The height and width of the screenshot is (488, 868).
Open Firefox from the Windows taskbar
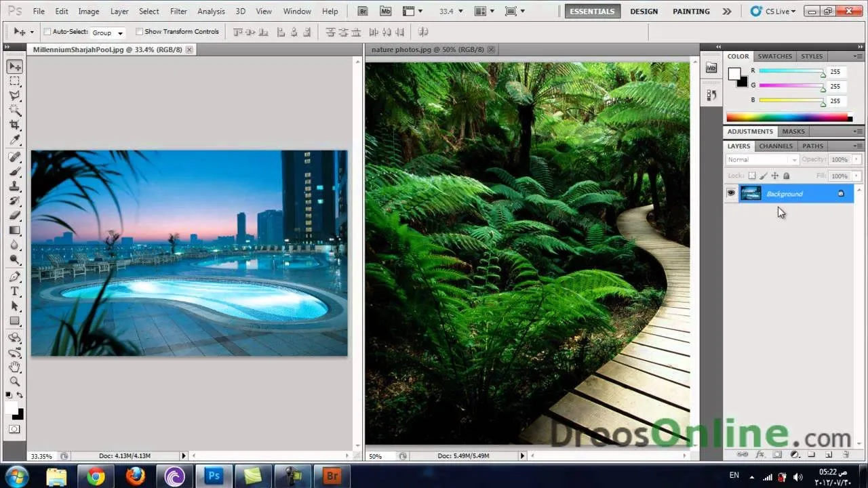point(136,476)
